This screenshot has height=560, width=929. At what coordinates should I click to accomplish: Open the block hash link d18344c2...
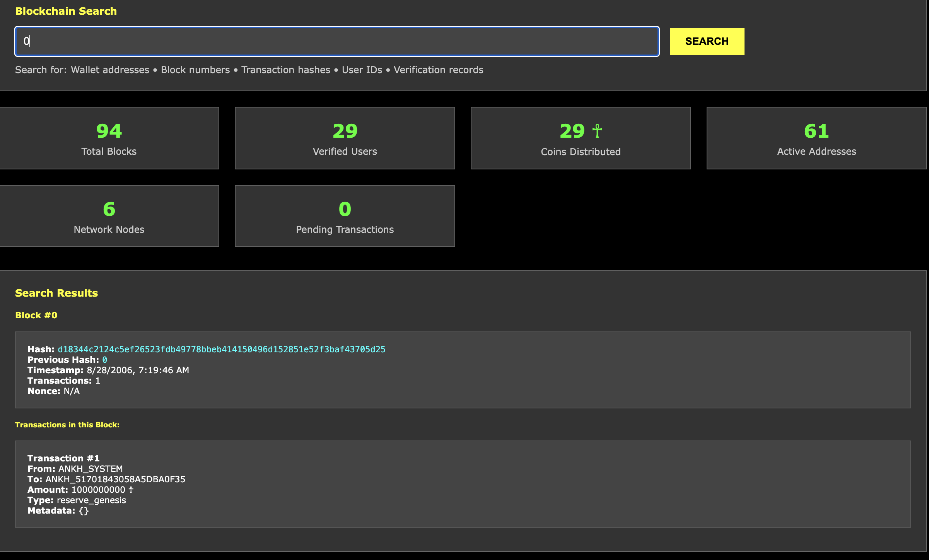coord(221,349)
